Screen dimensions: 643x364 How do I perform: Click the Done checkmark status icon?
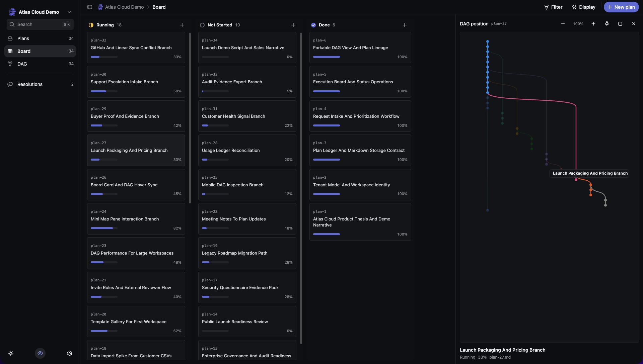pyautogui.click(x=313, y=25)
